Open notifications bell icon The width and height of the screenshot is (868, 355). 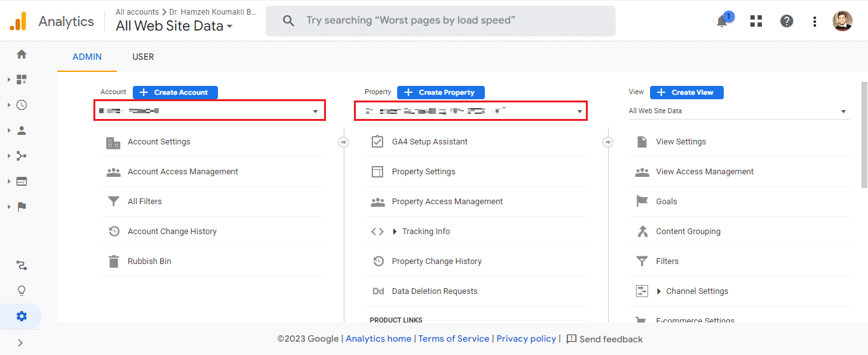(x=722, y=21)
